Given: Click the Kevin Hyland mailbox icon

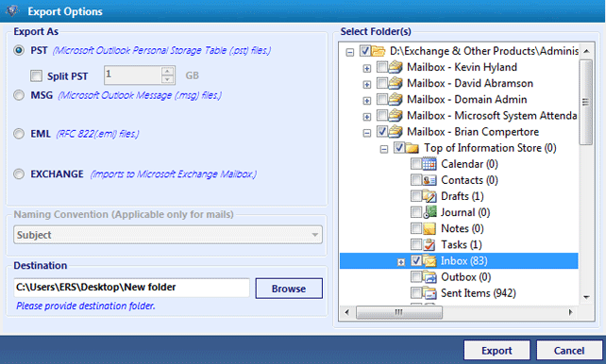Looking at the screenshot, I should click(396, 67).
